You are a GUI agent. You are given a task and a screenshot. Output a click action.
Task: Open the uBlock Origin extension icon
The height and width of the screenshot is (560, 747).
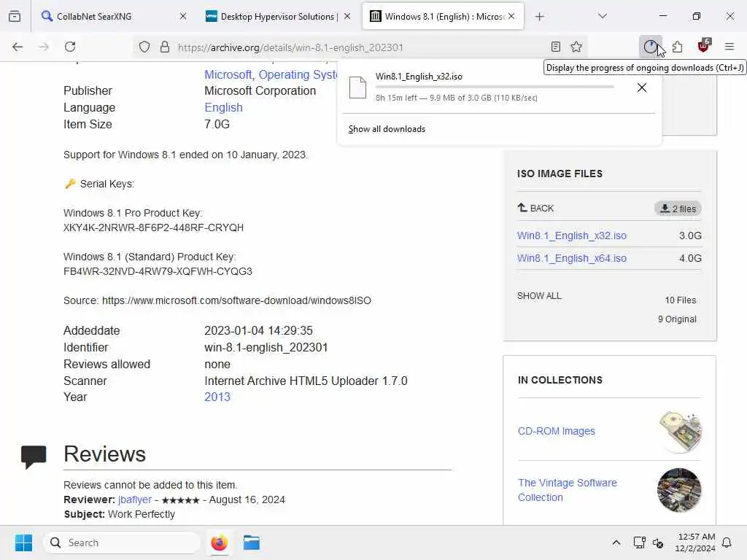704,46
